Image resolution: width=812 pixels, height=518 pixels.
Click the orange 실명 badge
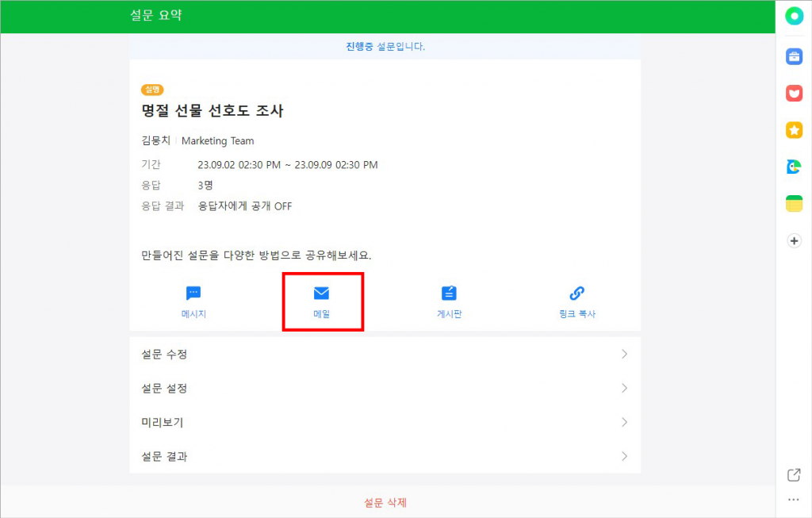pyautogui.click(x=152, y=90)
